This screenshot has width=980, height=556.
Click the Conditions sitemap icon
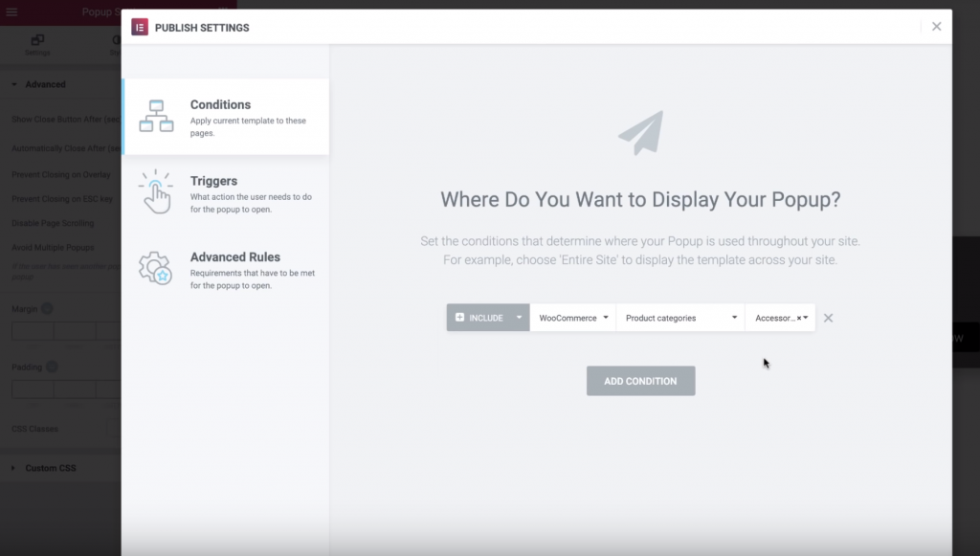[x=156, y=116]
